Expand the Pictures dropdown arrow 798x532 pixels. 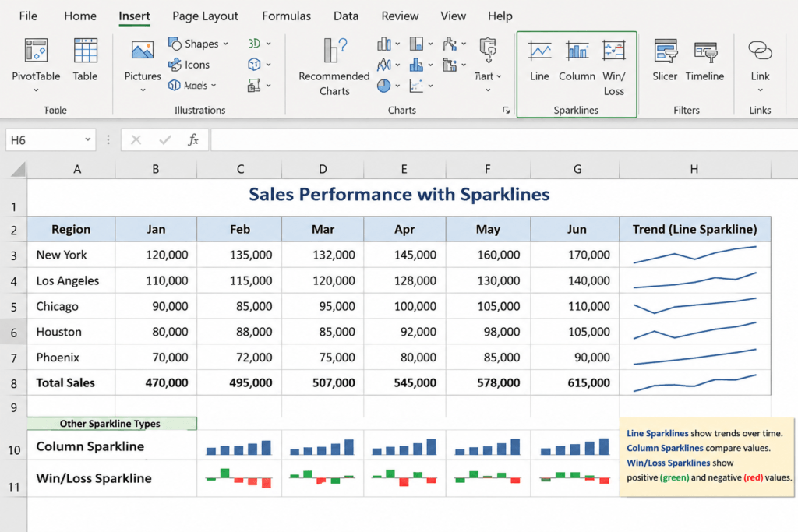pos(143,90)
